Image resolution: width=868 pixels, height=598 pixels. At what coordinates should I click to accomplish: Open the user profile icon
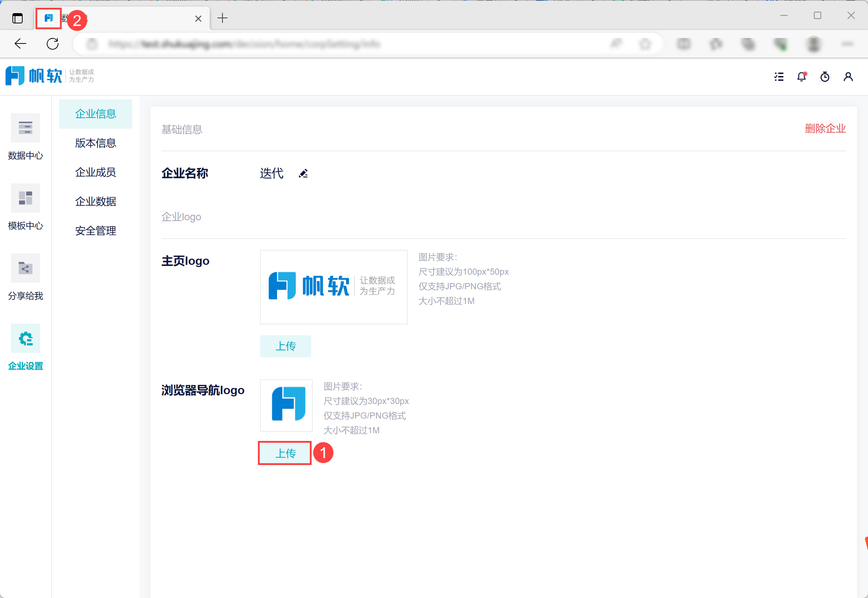(848, 77)
